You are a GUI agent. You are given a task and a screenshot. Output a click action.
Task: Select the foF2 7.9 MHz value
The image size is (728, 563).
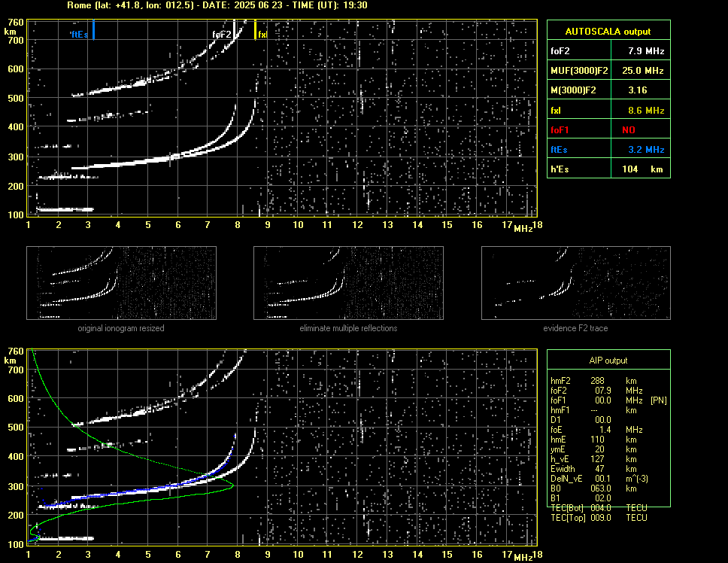(646, 51)
